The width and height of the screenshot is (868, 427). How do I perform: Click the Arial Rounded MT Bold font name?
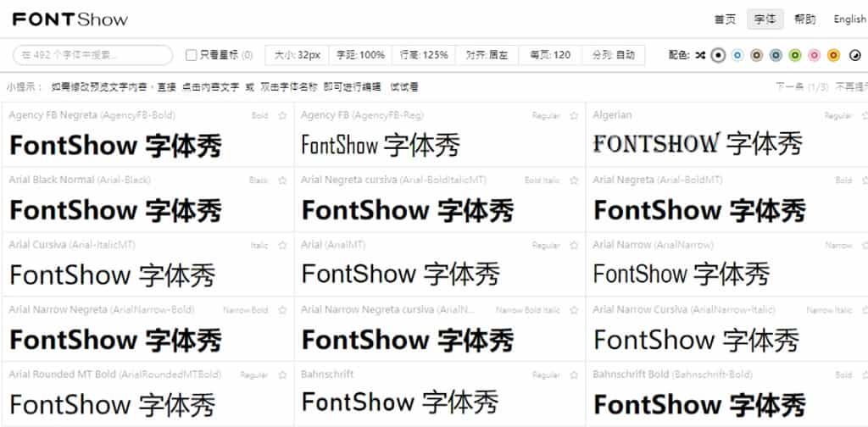[x=114, y=374]
